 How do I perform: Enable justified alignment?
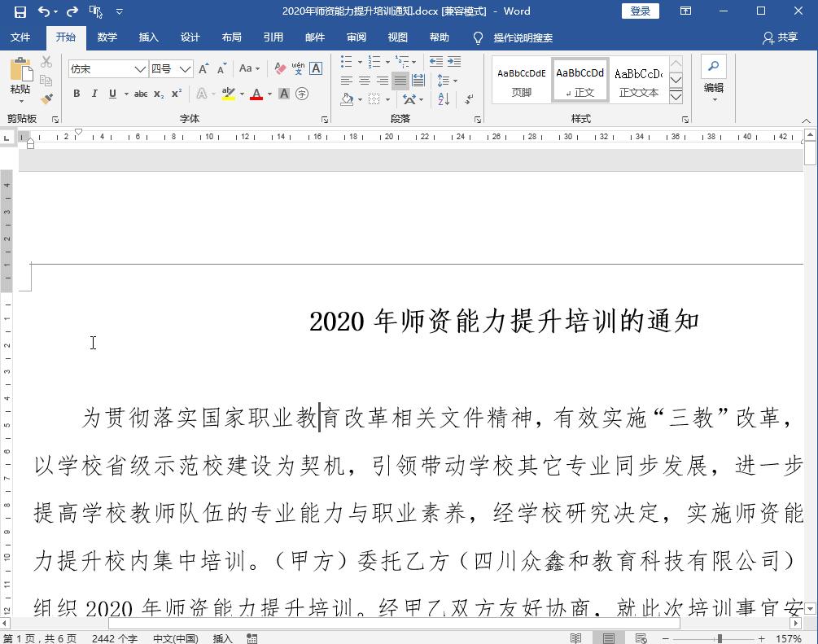pos(400,81)
